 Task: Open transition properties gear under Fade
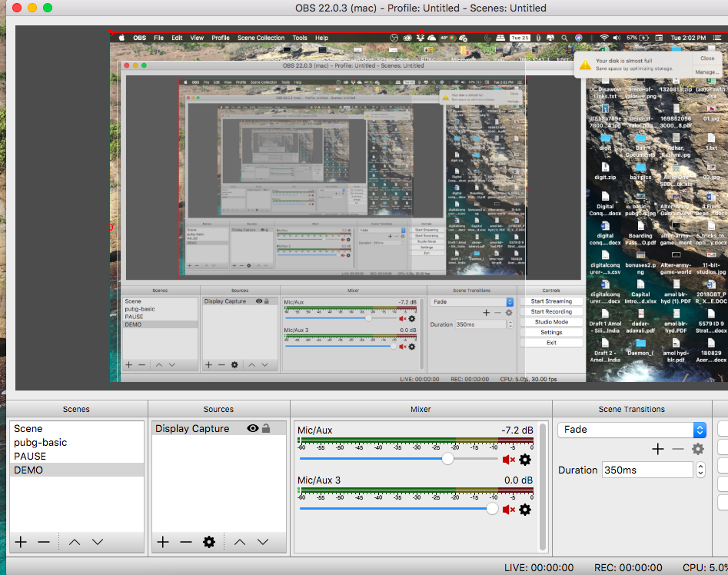[698, 449]
